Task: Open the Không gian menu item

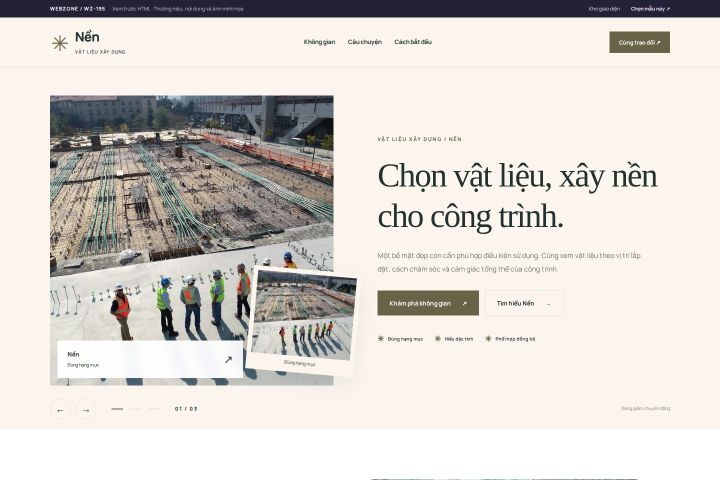Action: 319,42
